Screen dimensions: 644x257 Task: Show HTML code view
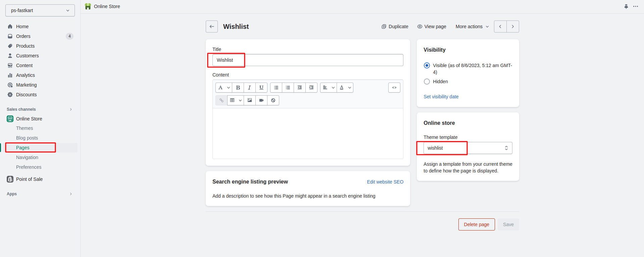(394, 88)
